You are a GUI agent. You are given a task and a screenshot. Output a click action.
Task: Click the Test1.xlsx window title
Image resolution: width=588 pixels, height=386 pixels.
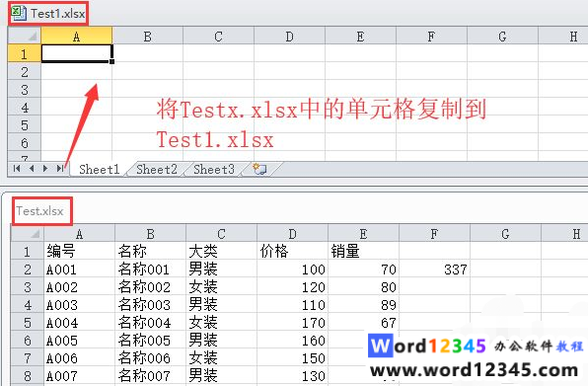click(58, 14)
